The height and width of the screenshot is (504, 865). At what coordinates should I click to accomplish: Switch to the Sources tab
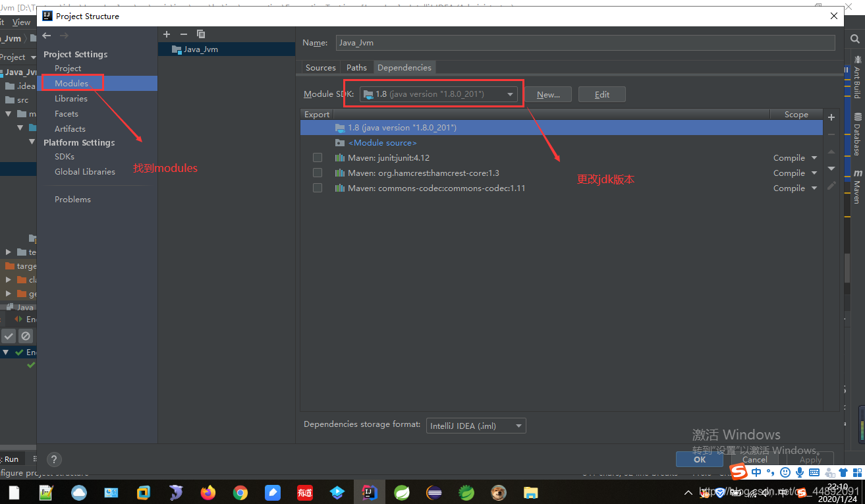coord(320,67)
